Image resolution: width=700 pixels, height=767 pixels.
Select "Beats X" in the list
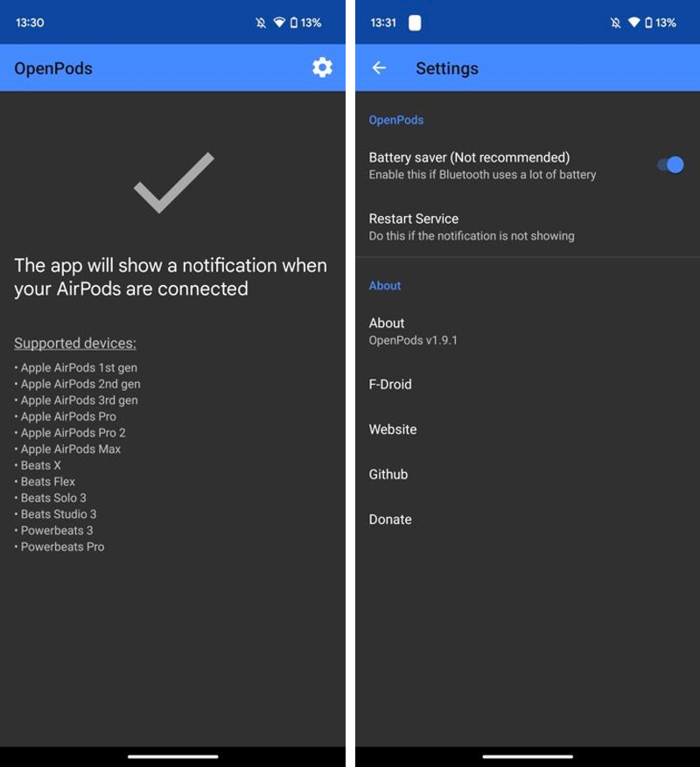(x=40, y=465)
